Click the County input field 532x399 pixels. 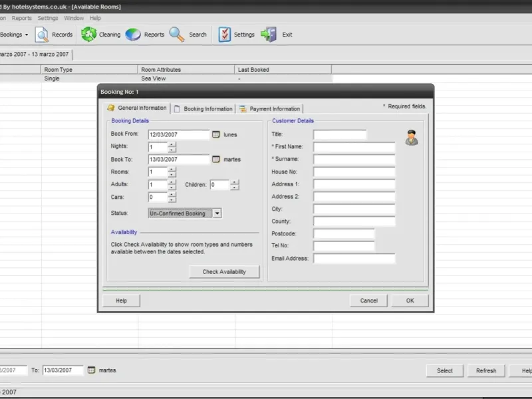354,221
